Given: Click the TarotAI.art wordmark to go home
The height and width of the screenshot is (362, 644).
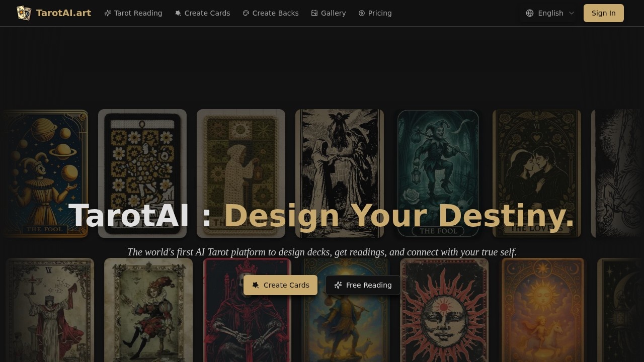Looking at the screenshot, I should [x=64, y=13].
